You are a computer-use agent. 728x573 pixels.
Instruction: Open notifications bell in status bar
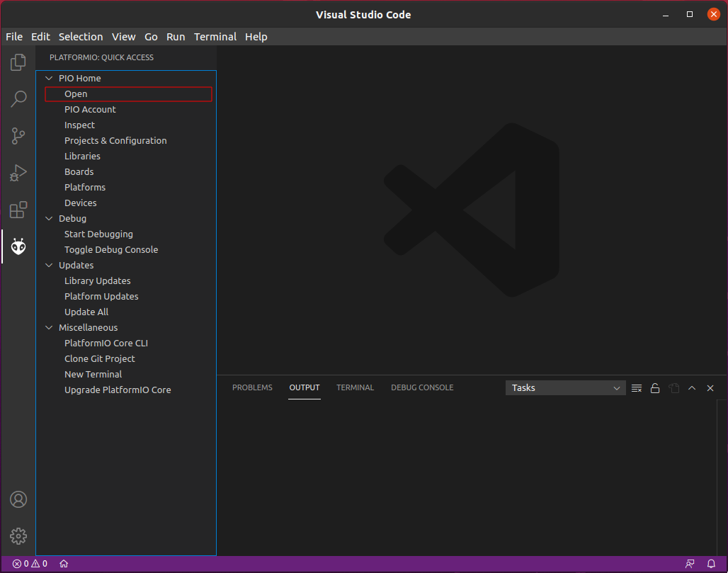pyautogui.click(x=711, y=563)
